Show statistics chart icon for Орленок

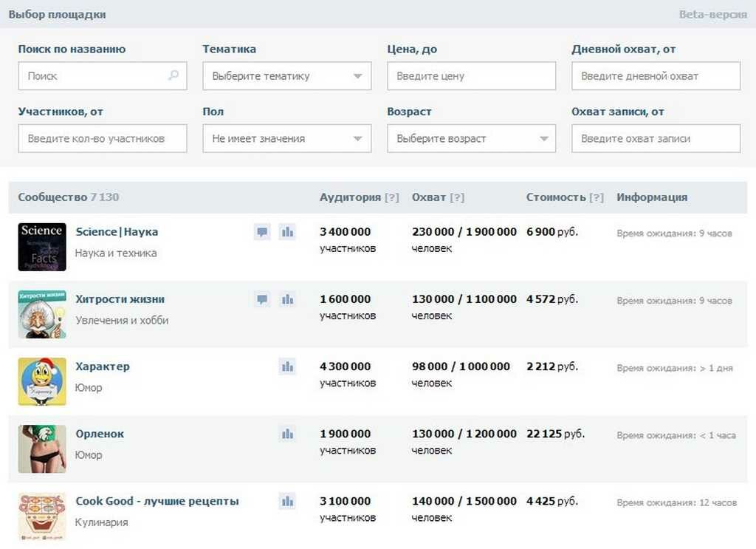[287, 434]
